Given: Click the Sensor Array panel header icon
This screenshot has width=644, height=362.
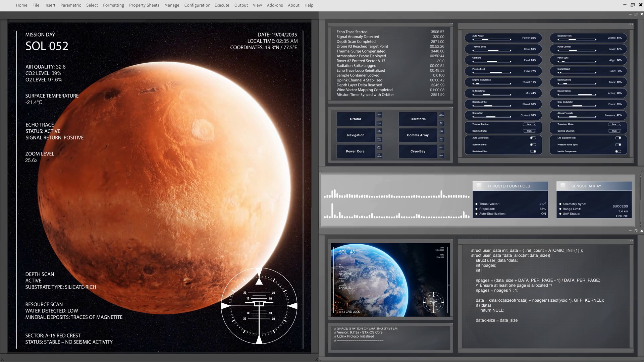Looking at the screenshot, I should pos(563,186).
